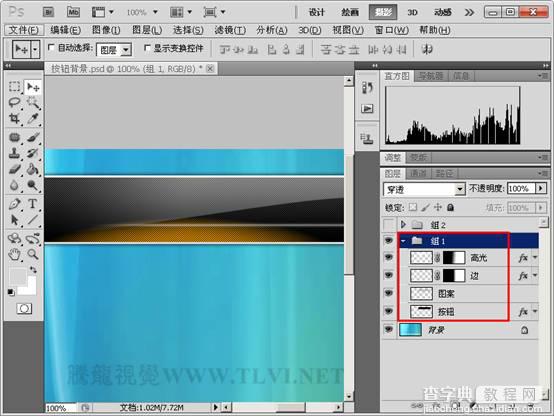
Task: Select the Quick Selection tool
Action: 33,102
